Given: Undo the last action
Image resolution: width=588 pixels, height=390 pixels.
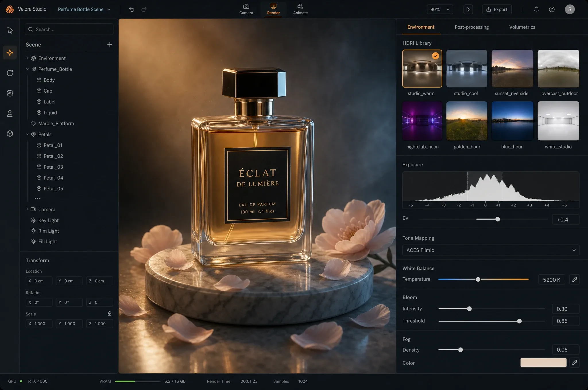Looking at the screenshot, I should pos(131,9).
